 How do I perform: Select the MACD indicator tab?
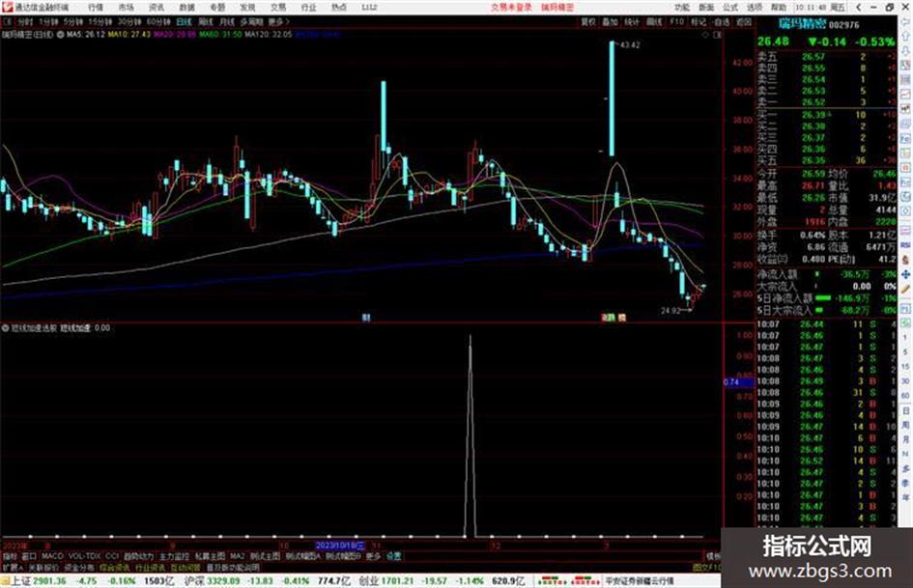(52, 556)
